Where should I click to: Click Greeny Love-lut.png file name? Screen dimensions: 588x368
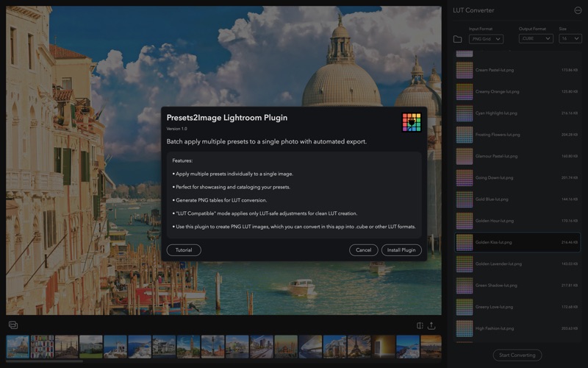click(x=494, y=307)
